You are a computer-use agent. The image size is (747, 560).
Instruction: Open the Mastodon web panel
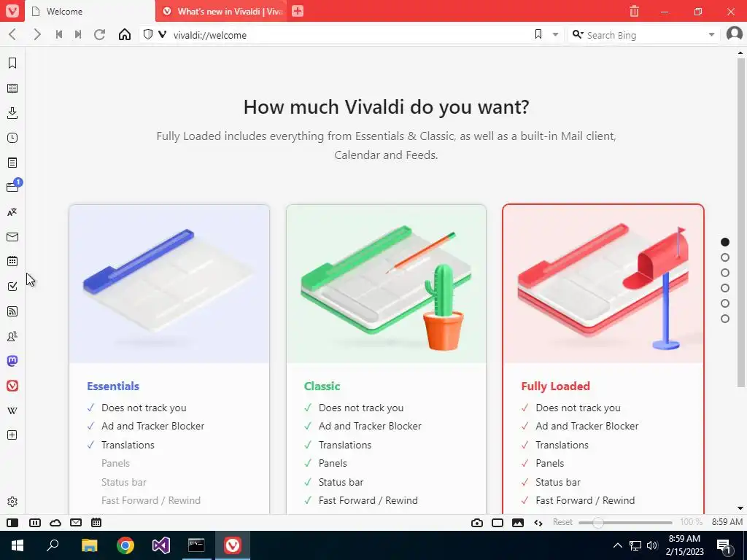pyautogui.click(x=12, y=361)
